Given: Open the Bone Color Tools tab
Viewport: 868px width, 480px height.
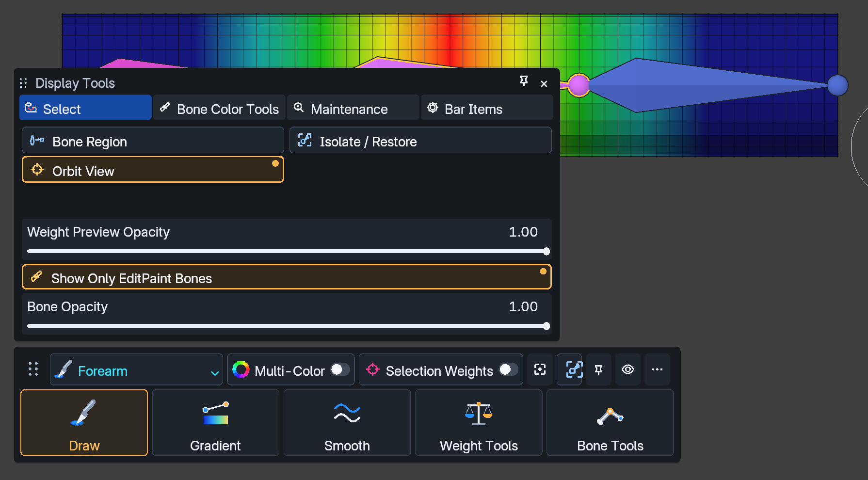Looking at the screenshot, I should [220, 108].
